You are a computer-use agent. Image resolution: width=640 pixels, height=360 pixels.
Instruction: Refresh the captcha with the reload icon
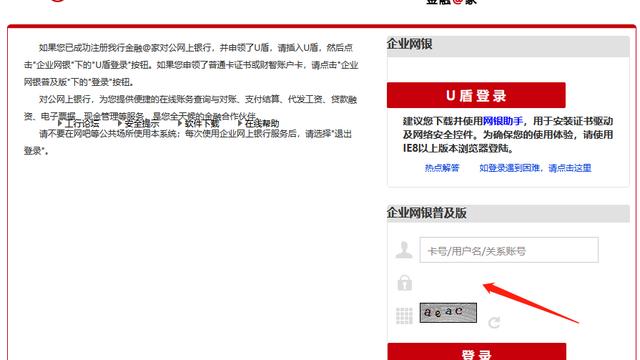[x=494, y=322]
